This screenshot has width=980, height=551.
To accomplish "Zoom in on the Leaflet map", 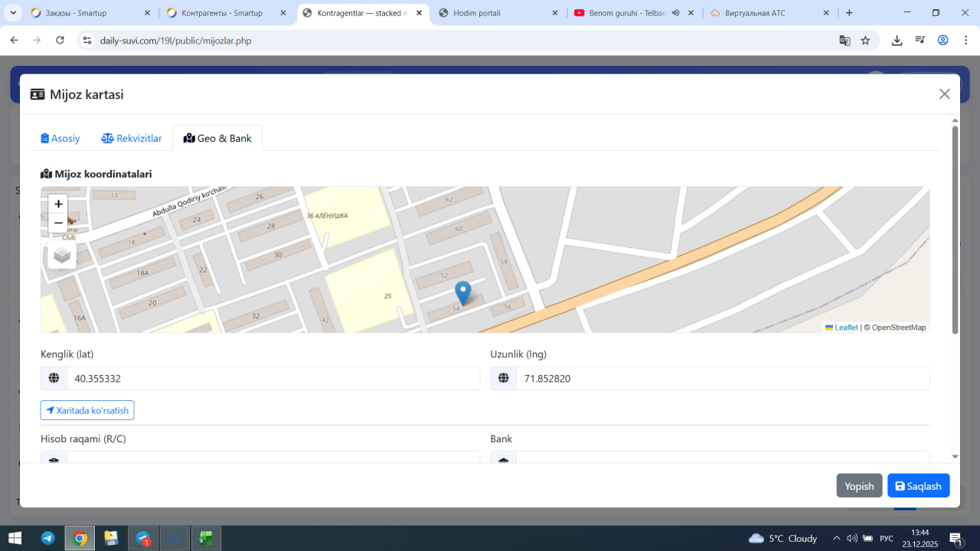I will pyautogui.click(x=58, y=204).
